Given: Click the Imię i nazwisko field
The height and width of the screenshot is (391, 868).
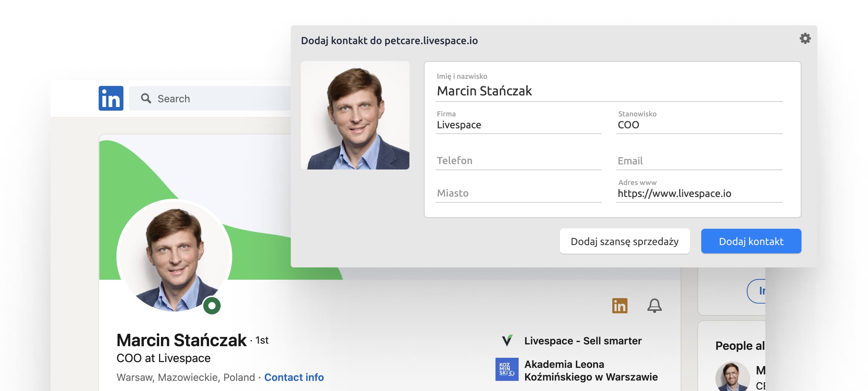Looking at the screenshot, I should coord(608,90).
